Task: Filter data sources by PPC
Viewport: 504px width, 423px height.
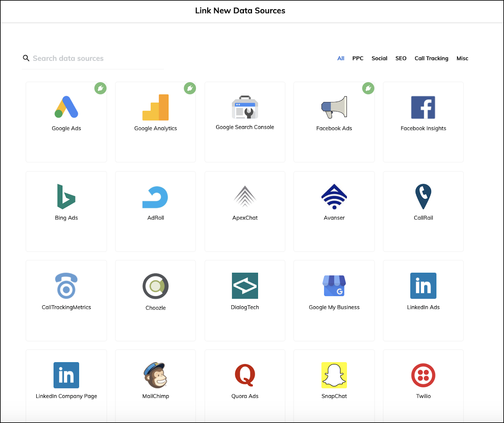Action: coord(358,58)
